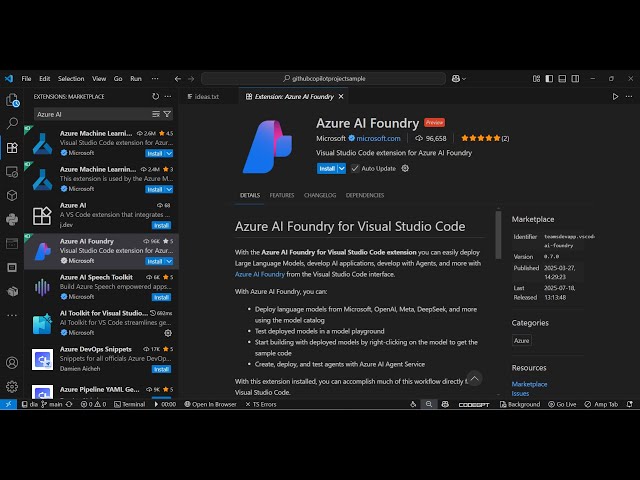Open notifications bell in status bar

[x=630, y=404]
